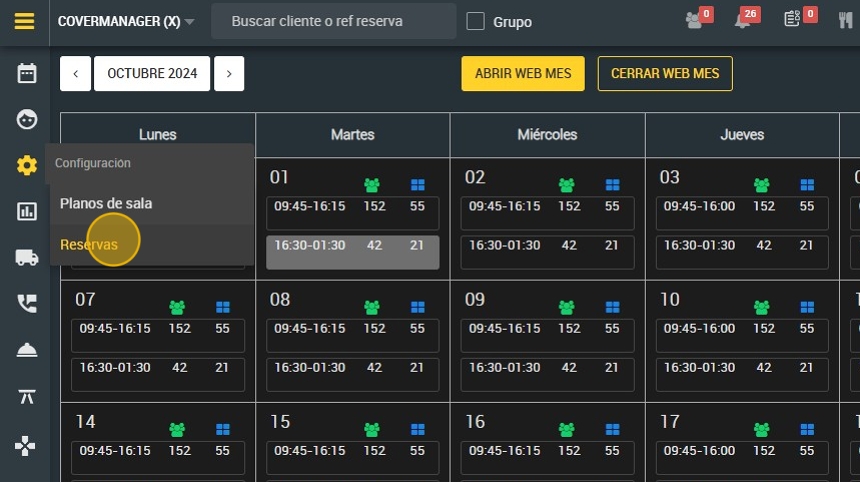Viewport: 860px width, 482px height.
Task: Go to the next month
Action: pos(229,73)
